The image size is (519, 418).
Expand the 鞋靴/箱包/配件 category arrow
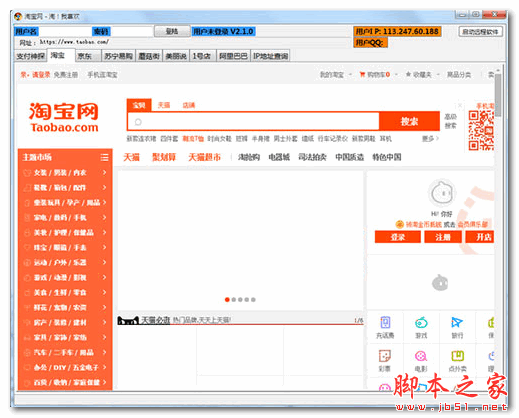(x=105, y=188)
